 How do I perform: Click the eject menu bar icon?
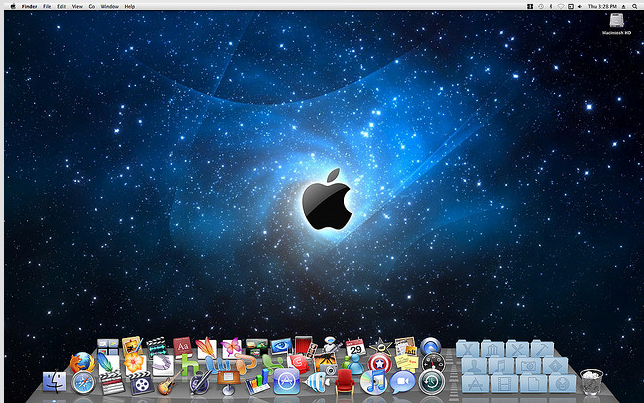[624, 6]
